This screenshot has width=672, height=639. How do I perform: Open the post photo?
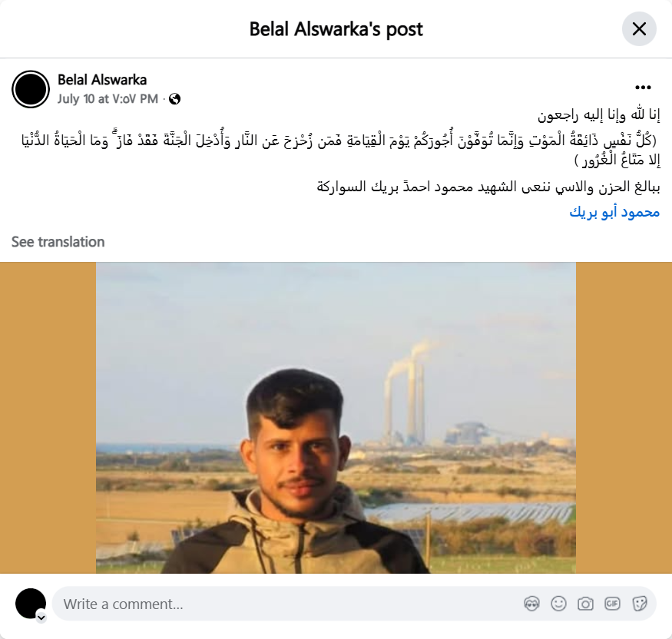pos(336,418)
